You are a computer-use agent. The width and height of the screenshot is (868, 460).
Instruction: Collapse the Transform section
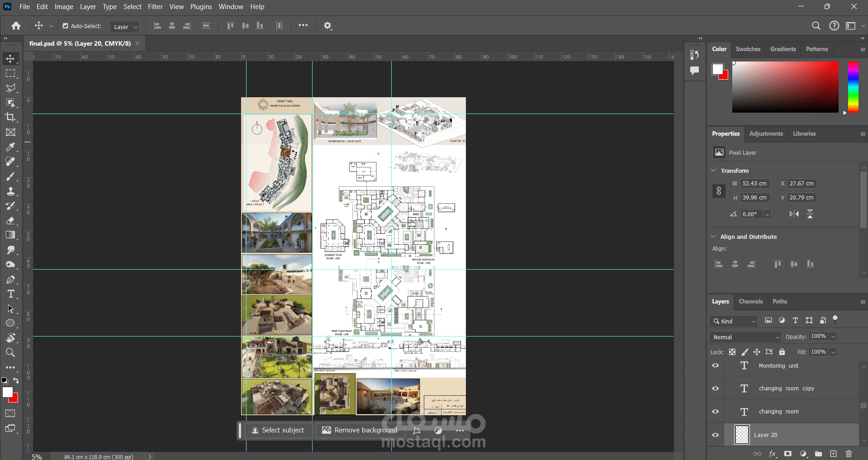pyautogui.click(x=714, y=171)
